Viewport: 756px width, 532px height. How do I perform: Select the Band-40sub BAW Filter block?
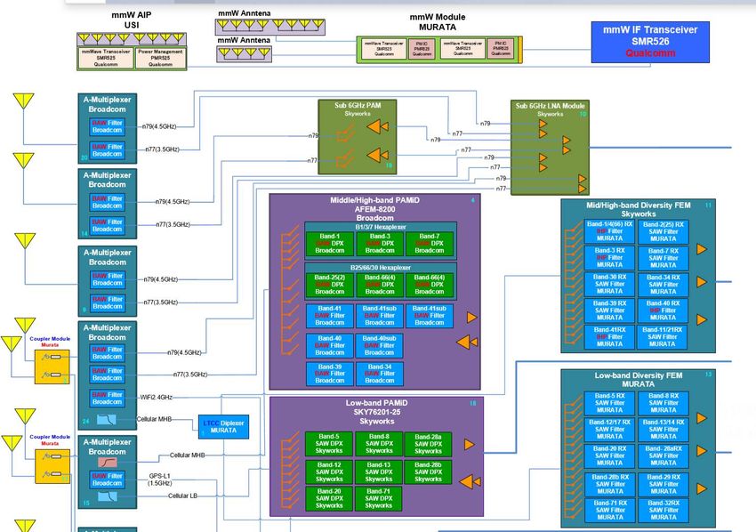(x=380, y=345)
